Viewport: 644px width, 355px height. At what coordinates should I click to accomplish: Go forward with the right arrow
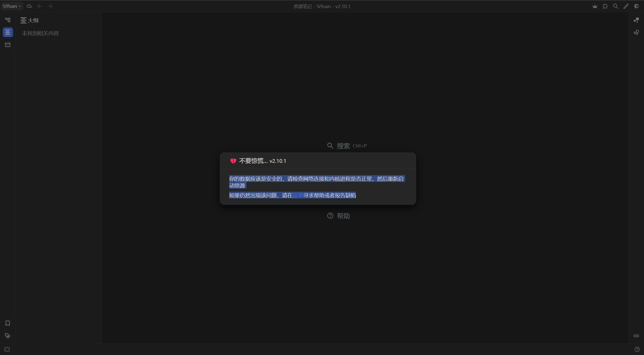pos(50,6)
